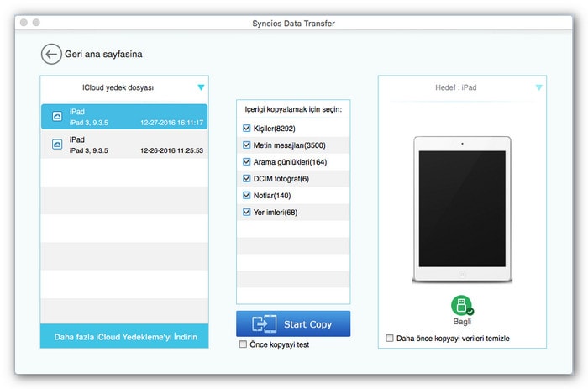Uncheck DCIM fotoğraf(6)
The height and width of the screenshot is (389, 588).
(246, 179)
